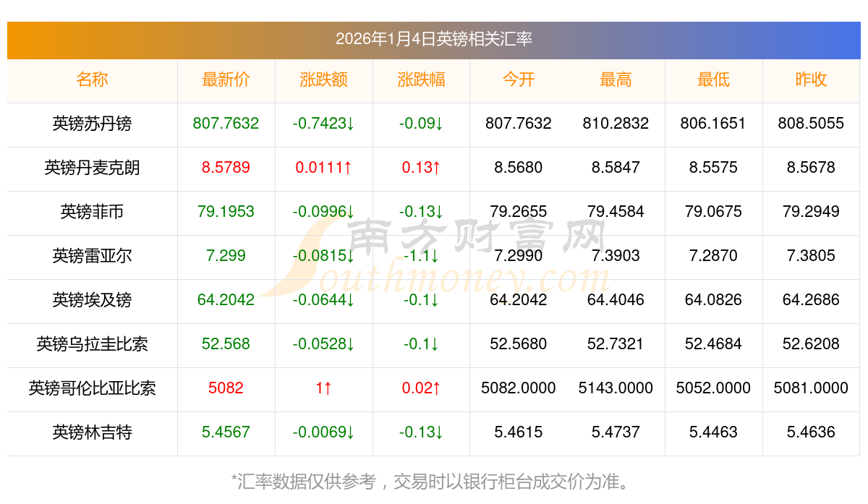Select the 涨跌额 column header
The image size is (868, 504).
(323, 80)
